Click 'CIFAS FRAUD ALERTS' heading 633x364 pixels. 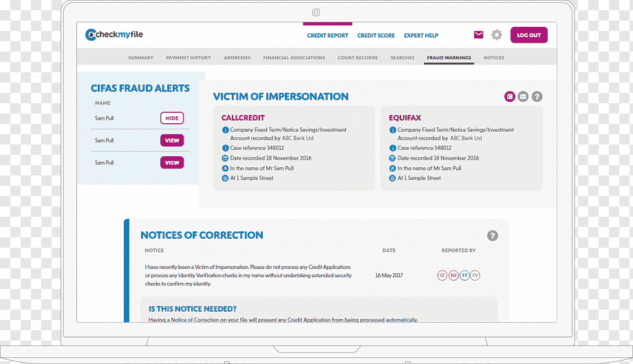pyautogui.click(x=140, y=88)
